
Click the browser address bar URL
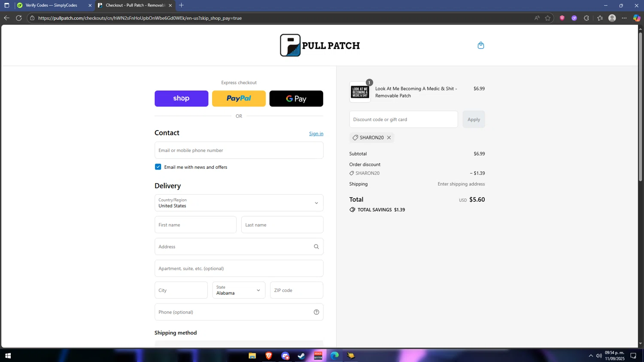coord(140,18)
